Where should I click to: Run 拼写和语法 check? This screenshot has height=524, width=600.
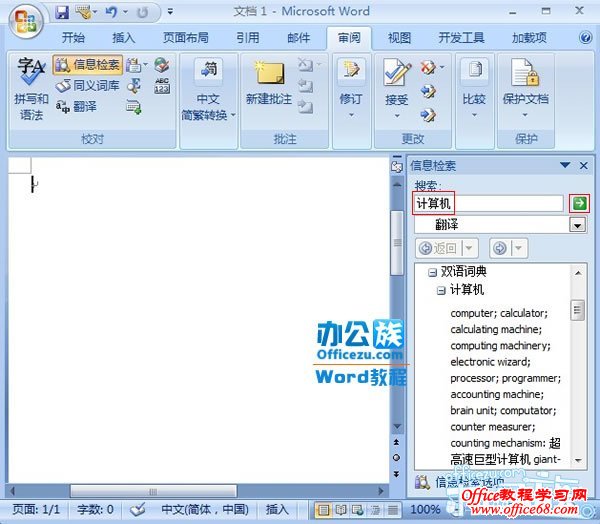pos(31,88)
